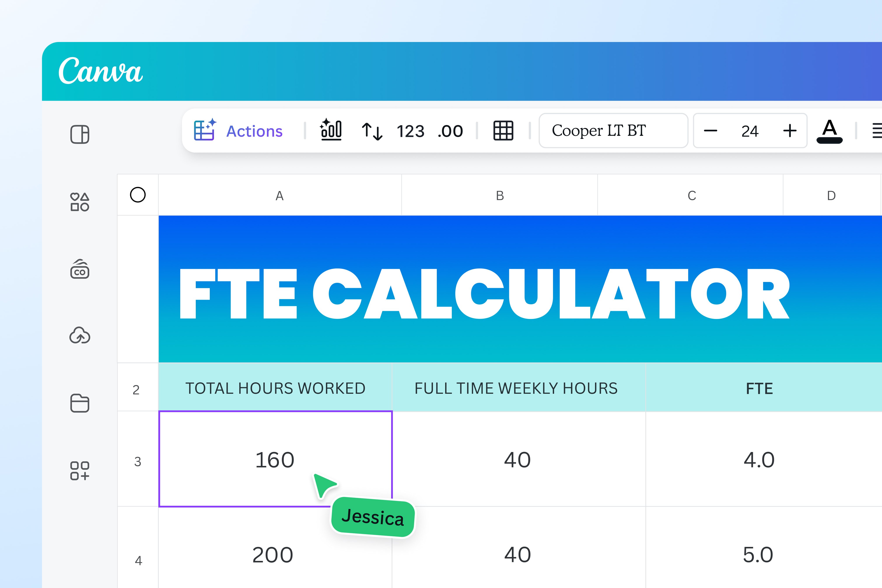Open cell border settings with the grid icon

(503, 131)
